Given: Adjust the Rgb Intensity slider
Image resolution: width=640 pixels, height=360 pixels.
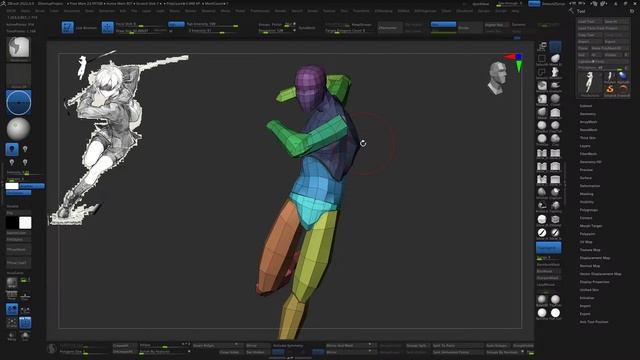Looking at the screenshot, I should pyautogui.click(x=212, y=24).
